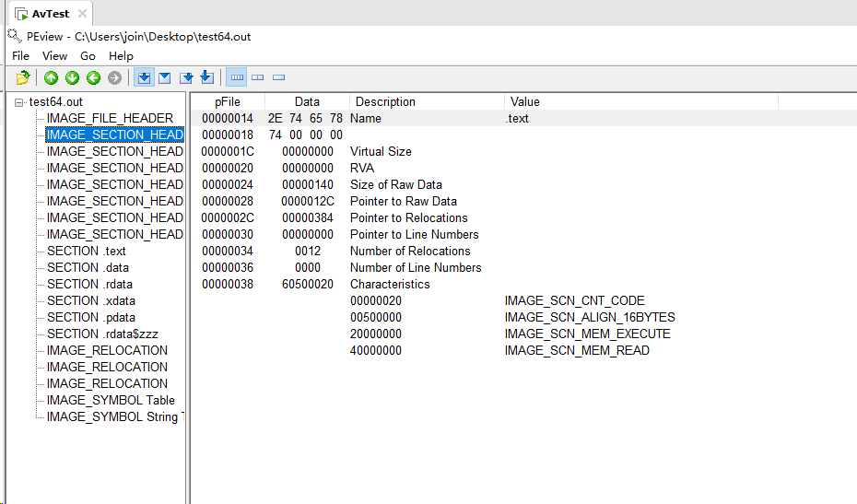Click the Characteristics description
This screenshot has width=857, height=504.
point(390,285)
